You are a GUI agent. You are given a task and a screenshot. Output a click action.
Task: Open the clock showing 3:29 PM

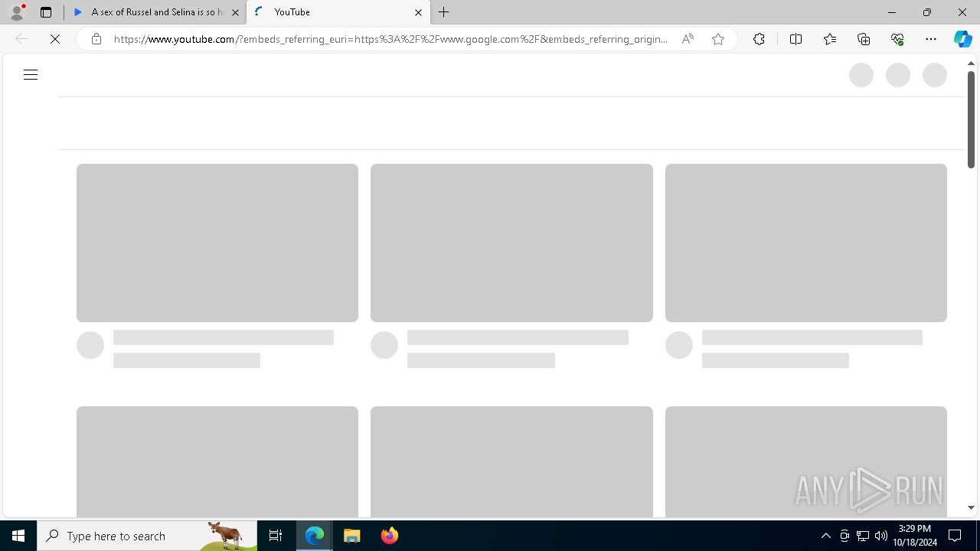(x=915, y=536)
